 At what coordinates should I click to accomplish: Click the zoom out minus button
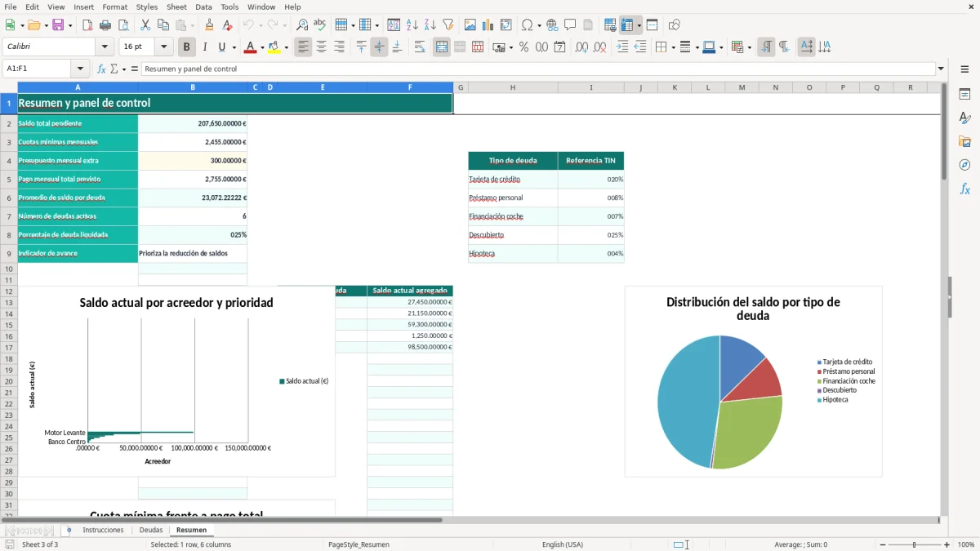click(883, 544)
